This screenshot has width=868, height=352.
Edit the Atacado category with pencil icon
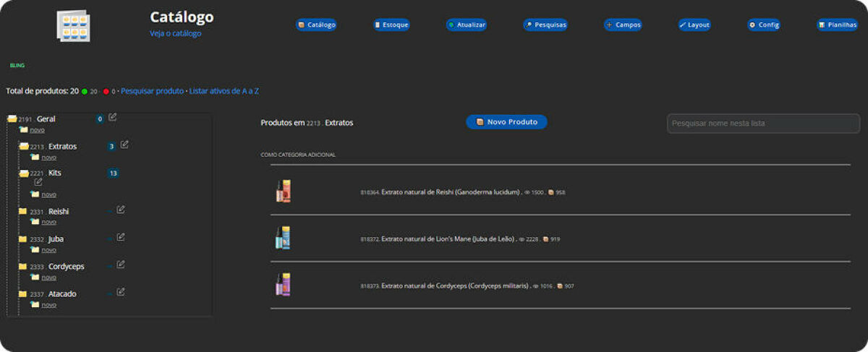[x=121, y=292]
